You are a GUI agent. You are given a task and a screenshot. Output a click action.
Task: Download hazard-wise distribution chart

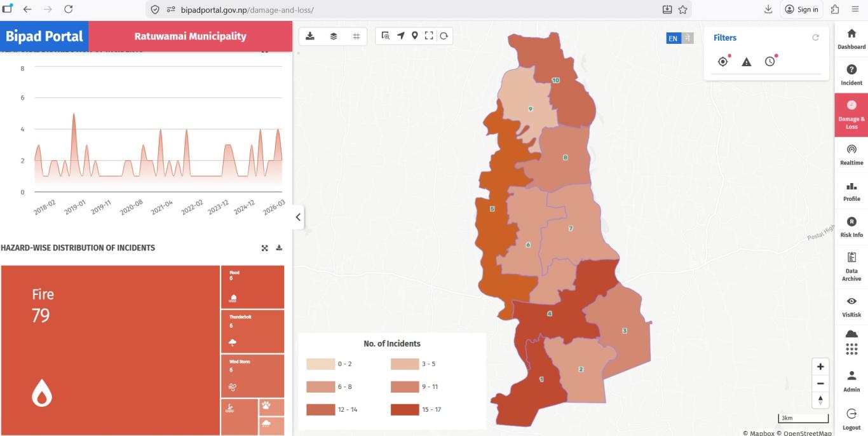(279, 248)
